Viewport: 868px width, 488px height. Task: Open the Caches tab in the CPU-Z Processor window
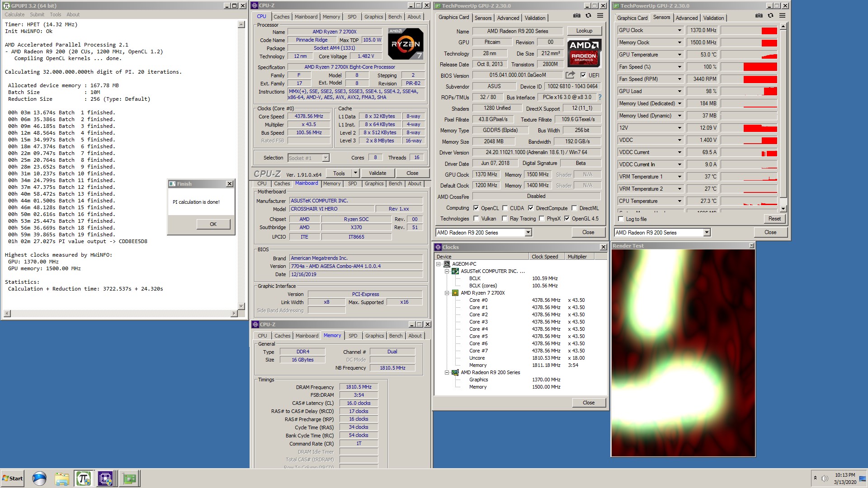click(x=281, y=17)
